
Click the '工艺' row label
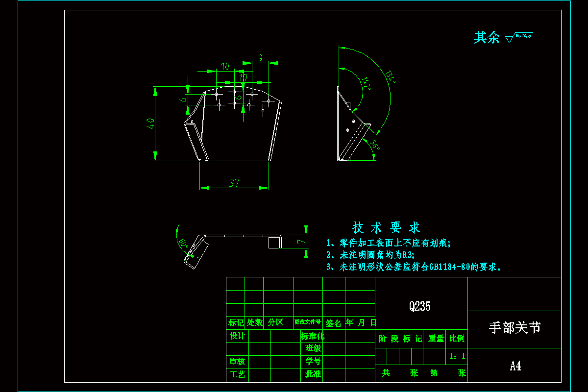pos(237,374)
